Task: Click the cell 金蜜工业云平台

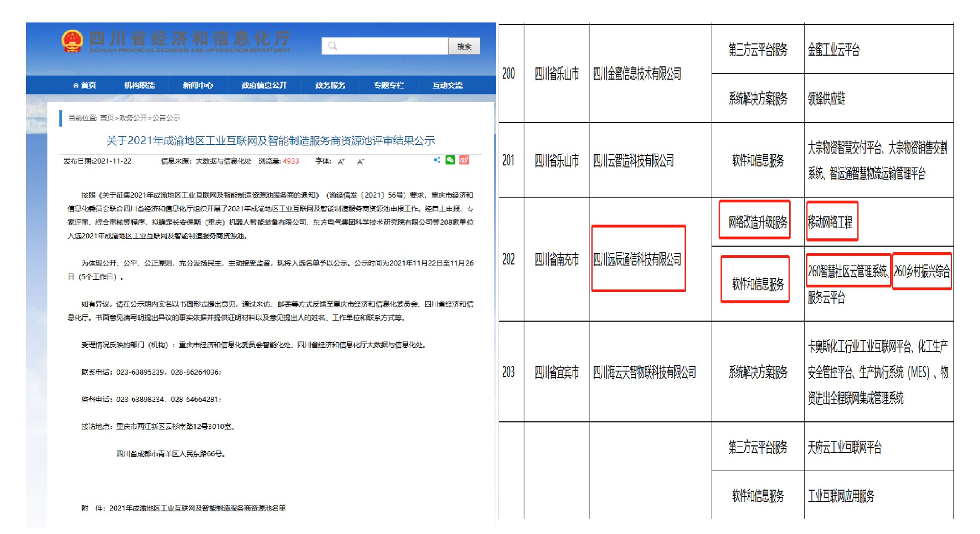Action: 834,50
